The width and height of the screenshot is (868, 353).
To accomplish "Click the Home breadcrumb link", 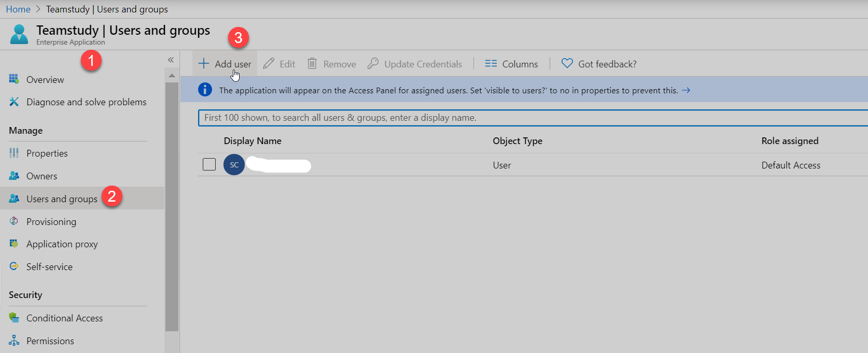I will tap(18, 9).
